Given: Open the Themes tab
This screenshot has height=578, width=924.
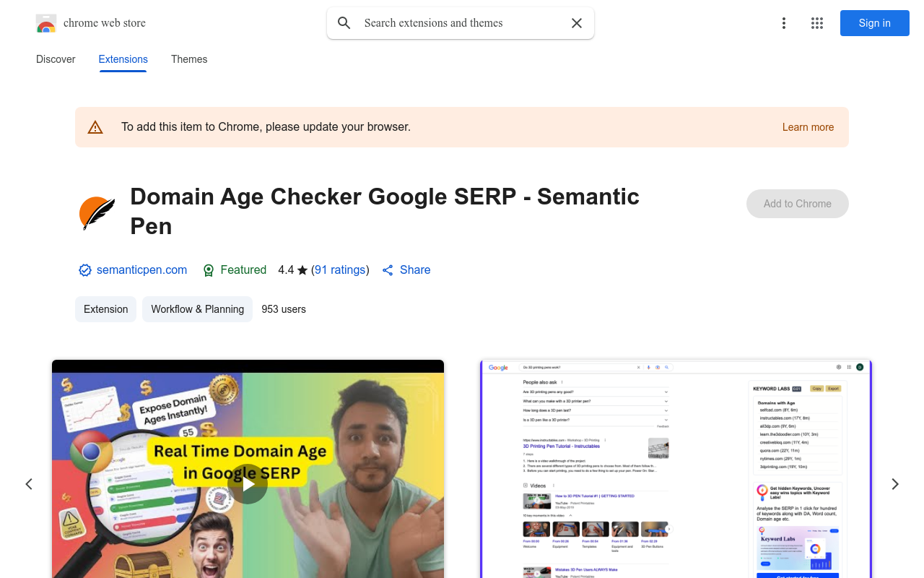Looking at the screenshot, I should coord(189,59).
